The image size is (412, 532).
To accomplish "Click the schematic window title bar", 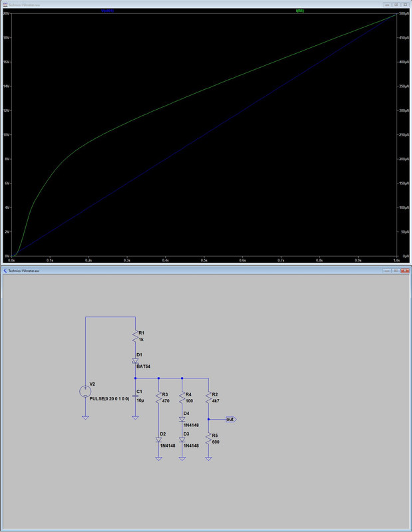I will point(206,271).
